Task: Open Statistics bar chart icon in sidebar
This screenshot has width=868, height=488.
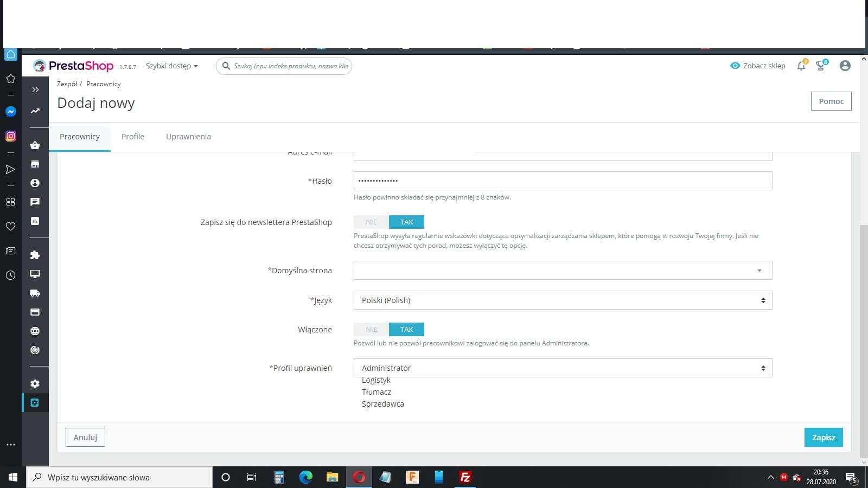Action: point(35,221)
